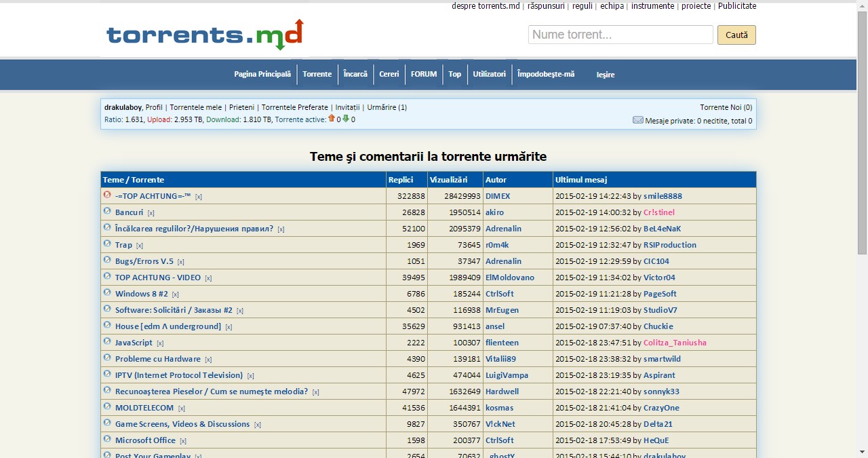Click the icon beside Game Screens, Videos & Discussions

(x=107, y=423)
